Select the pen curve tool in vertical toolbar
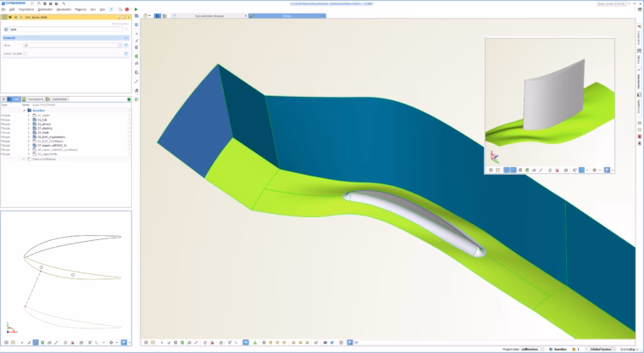 (x=136, y=41)
